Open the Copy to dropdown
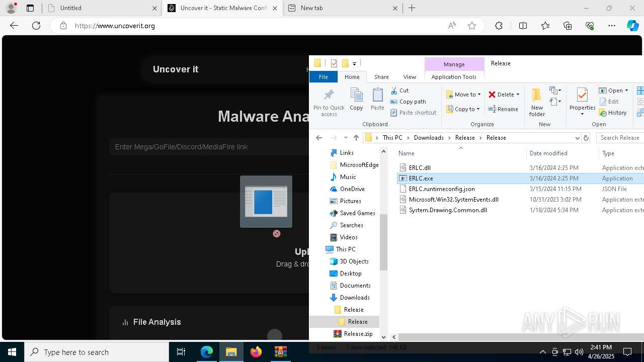644x362 pixels. (463, 109)
